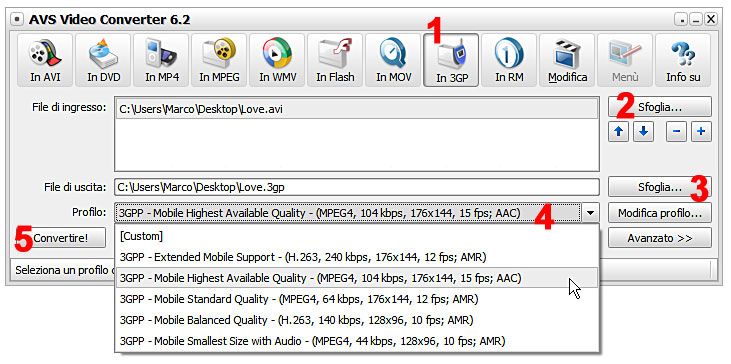Click the In 3GP mobile format
Image resolution: width=731 pixels, height=364 pixels.
[451, 60]
